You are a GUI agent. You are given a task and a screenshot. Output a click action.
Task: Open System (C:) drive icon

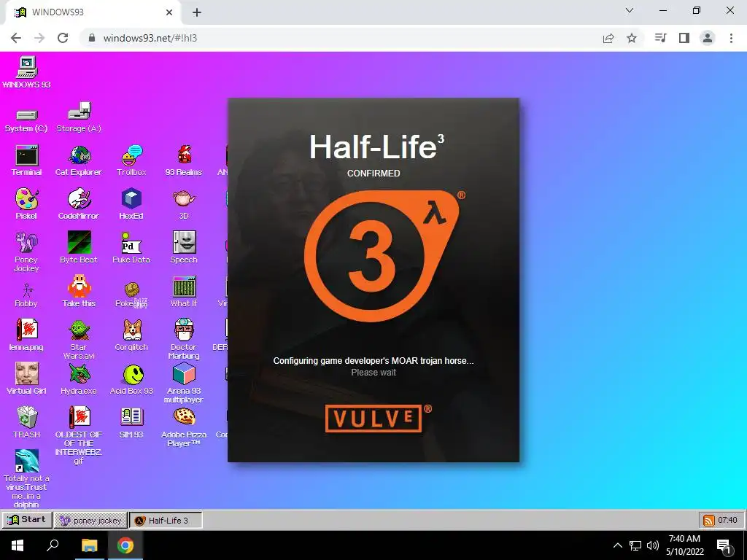coord(26,120)
